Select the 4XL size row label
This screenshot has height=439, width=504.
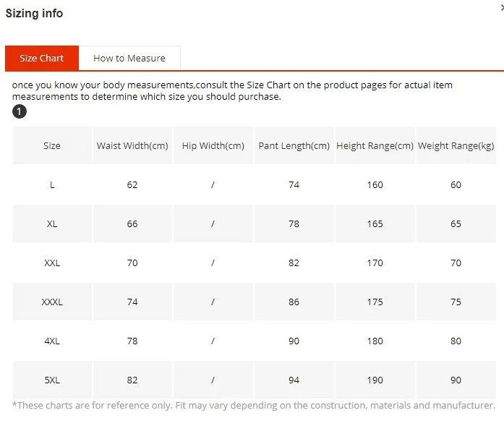tap(52, 341)
